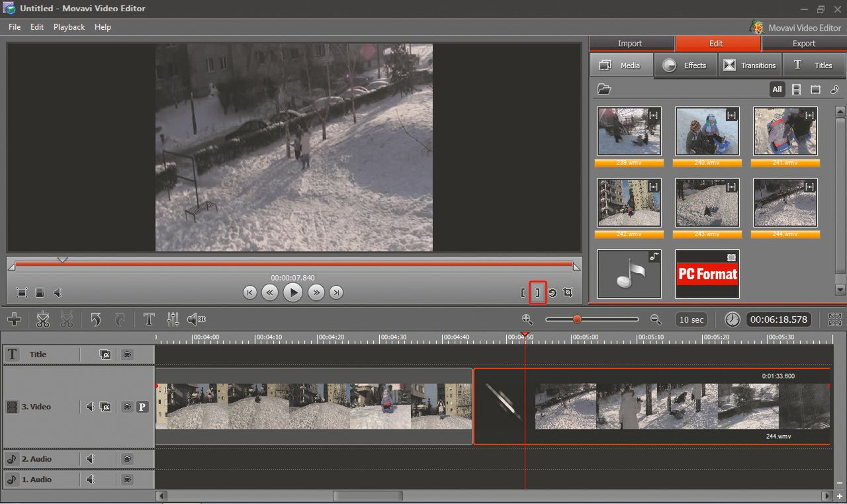The height and width of the screenshot is (504, 847).
Task: Click the timeline horizontal scrollbar thumb
Action: 367,495
